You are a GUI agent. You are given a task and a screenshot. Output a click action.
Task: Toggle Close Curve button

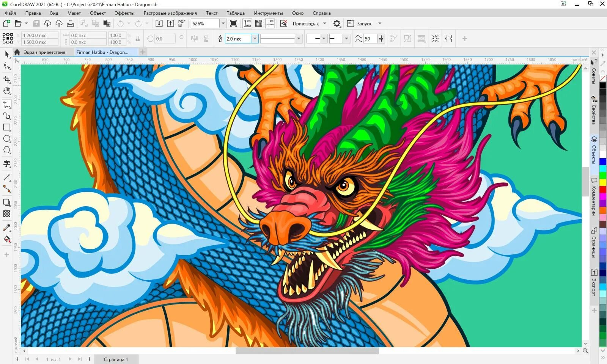[394, 39]
